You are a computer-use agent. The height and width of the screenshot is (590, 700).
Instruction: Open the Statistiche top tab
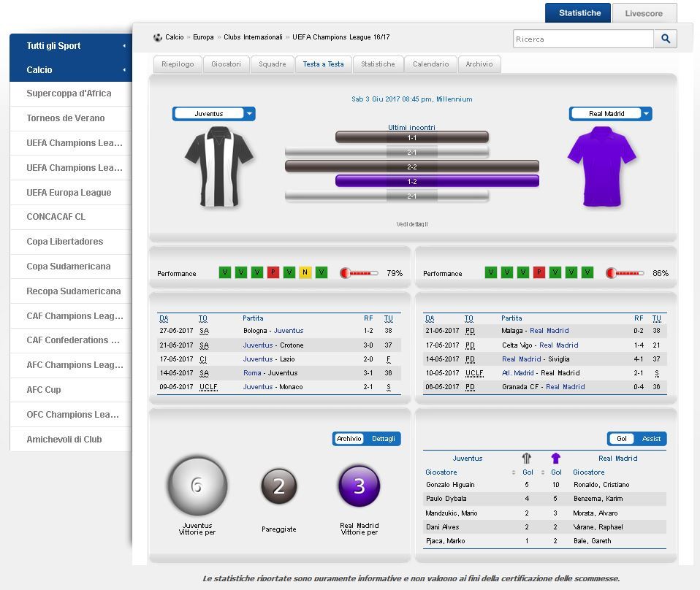click(579, 13)
